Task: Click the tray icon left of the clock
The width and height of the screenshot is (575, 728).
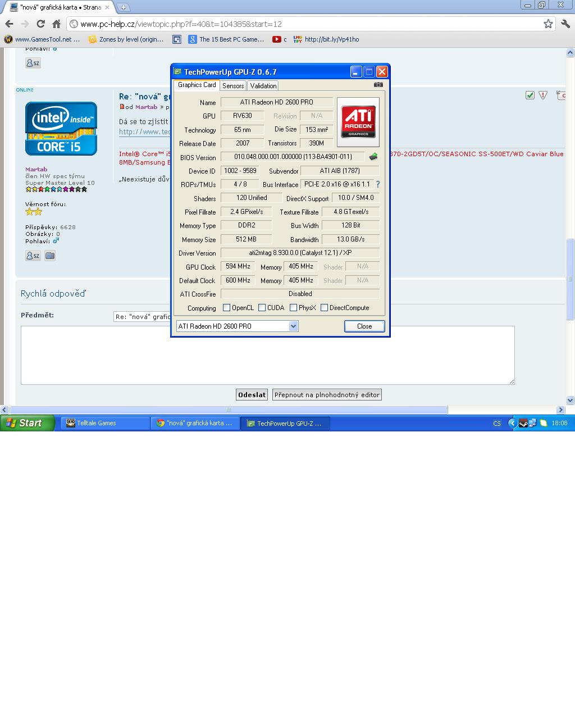Action: [544, 423]
